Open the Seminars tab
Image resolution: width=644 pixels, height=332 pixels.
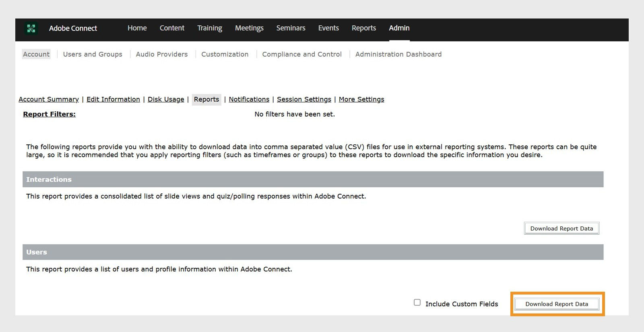click(x=291, y=28)
